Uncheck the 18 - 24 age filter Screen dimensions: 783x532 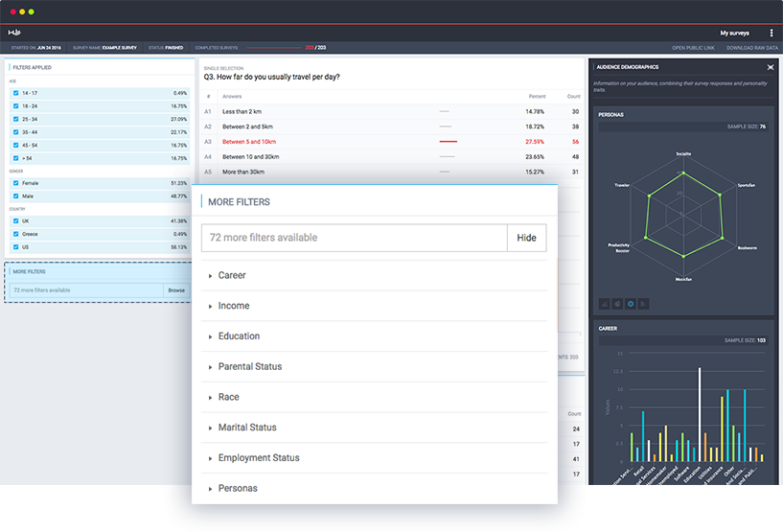point(16,105)
